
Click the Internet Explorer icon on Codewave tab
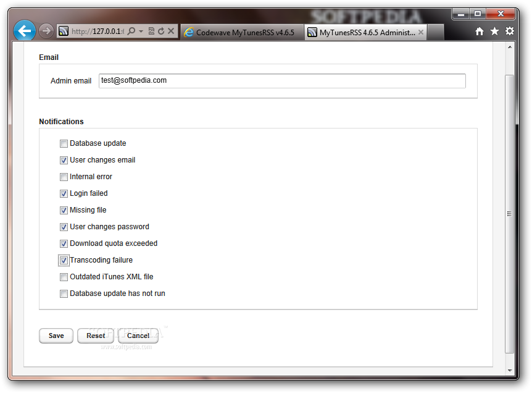pos(189,32)
